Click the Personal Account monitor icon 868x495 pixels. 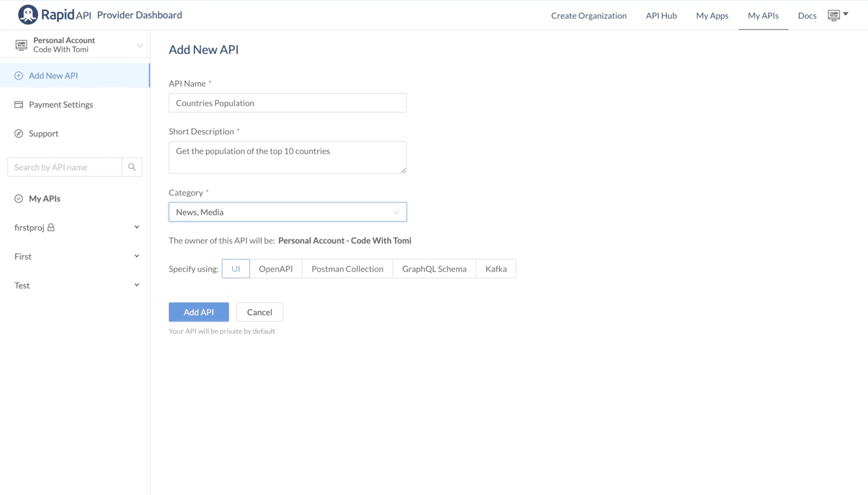pyautogui.click(x=21, y=45)
